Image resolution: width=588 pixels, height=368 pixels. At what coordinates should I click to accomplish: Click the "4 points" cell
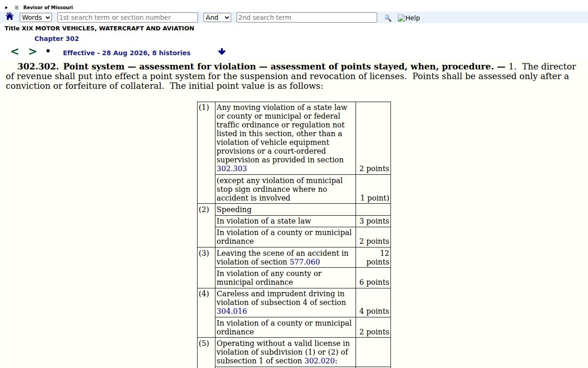[373, 303]
